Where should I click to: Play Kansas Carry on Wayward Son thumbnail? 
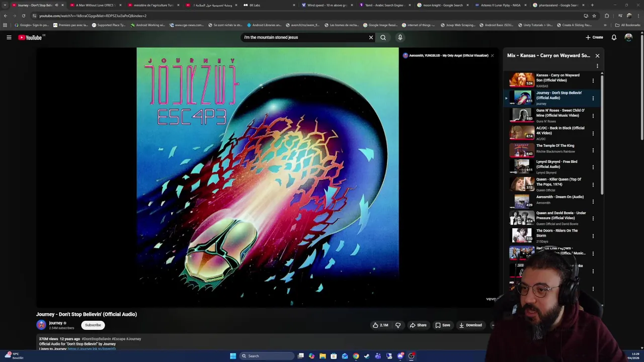[x=522, y=80]
